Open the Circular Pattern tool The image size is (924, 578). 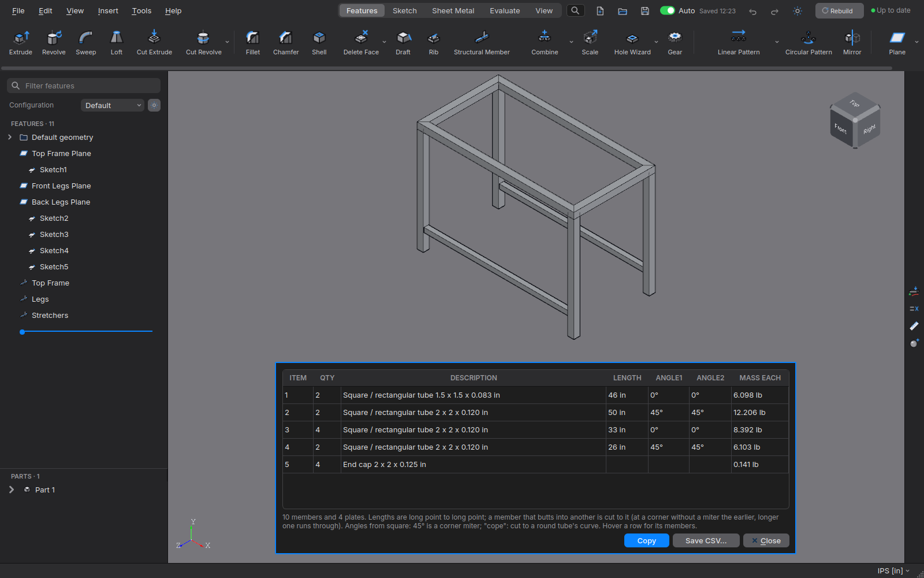pyautogui.click(x=808, y=43)
